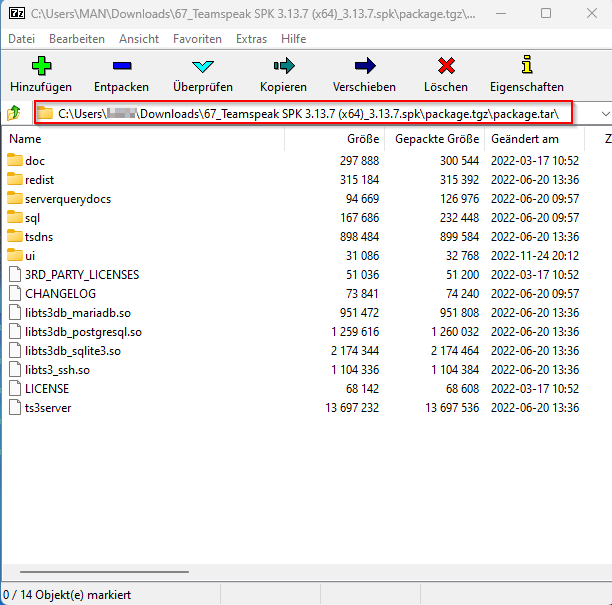The image size is (612, 605).
Task: Click the Kopieren arrows icon
Action: (x=283, y=66)
